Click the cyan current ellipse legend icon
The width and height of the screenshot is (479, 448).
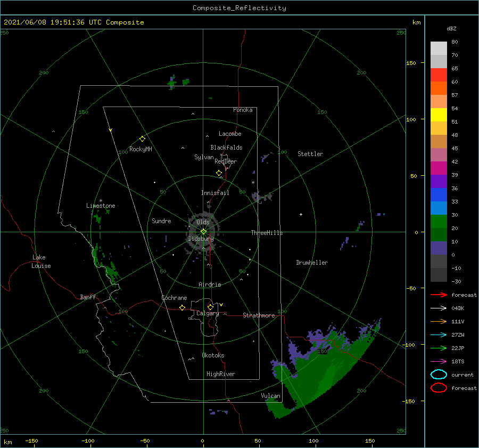click(439, 374)
